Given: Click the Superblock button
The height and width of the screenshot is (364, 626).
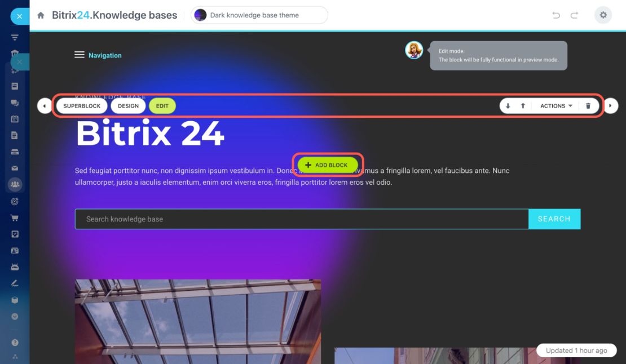Looking at the screenshot, I should click(82, 106).
